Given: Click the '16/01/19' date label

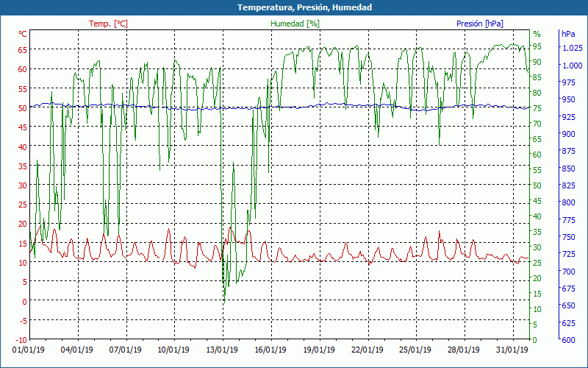Looking at the screenshot, I should coord(270,350).
